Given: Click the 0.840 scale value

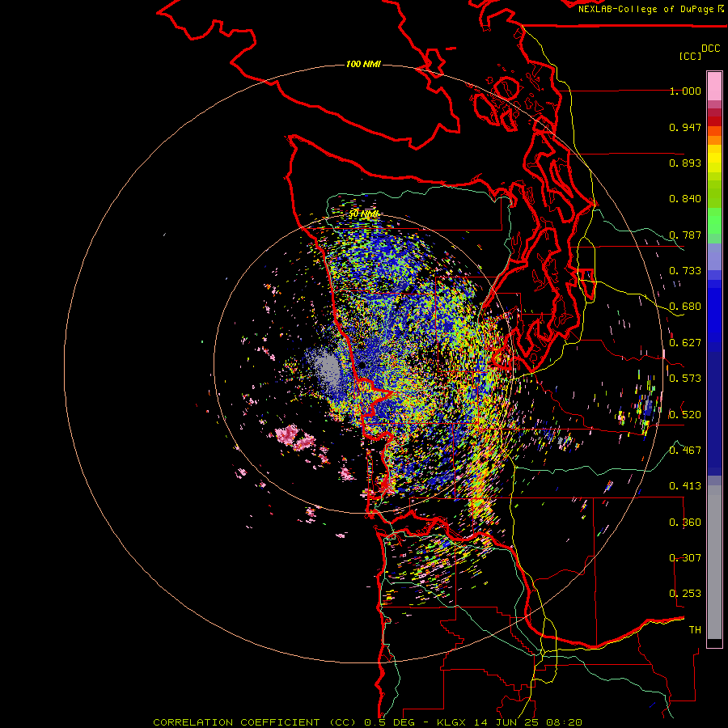Looking at the screenshot, I should pyautogui.click(x=685, y=199).
